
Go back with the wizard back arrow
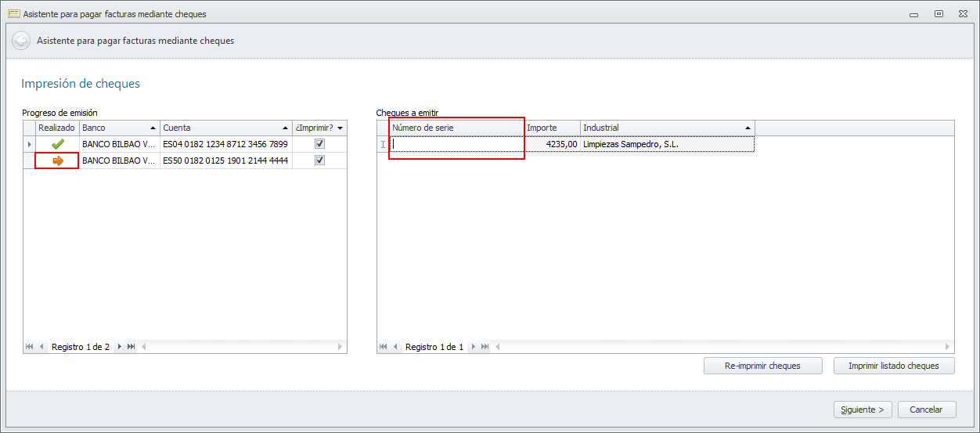pyautogui.click(x=21, y=41)
